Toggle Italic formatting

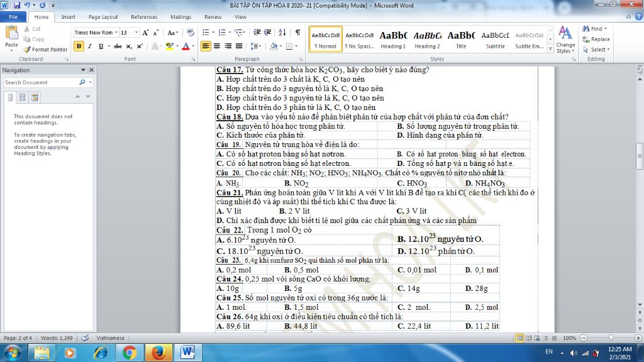pyautogui.click(x=89, y=47)
